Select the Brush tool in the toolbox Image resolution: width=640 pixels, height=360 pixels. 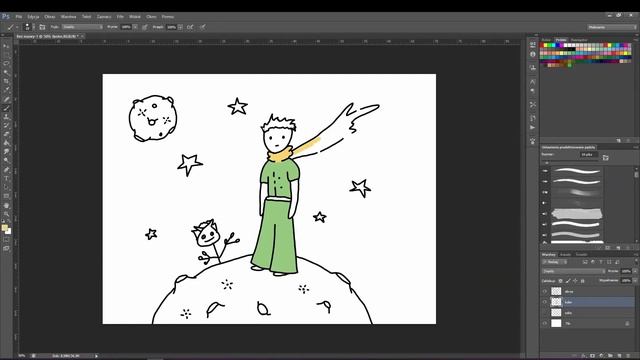click(x=6, y=108)
